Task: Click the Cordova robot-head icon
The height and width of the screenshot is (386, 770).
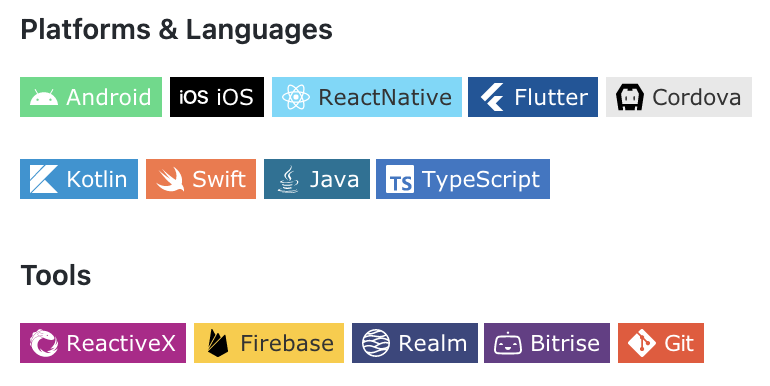Action: coord(630,97)
